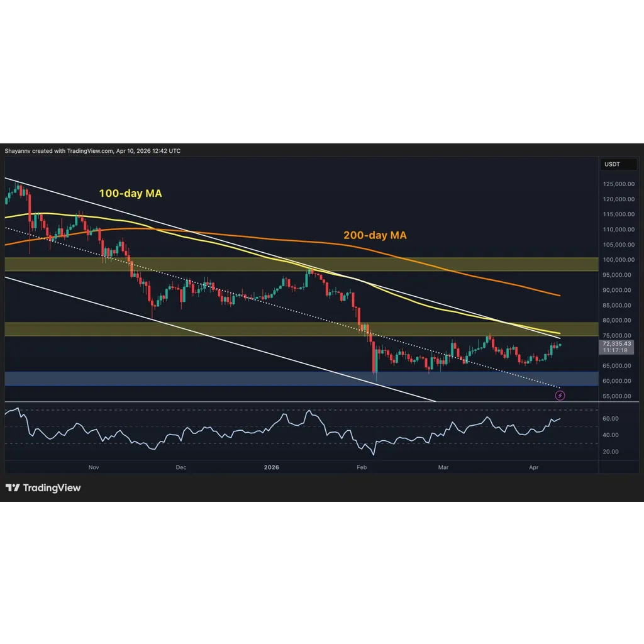
Task: Click the Nov date axis label
Action: point(94,467)
